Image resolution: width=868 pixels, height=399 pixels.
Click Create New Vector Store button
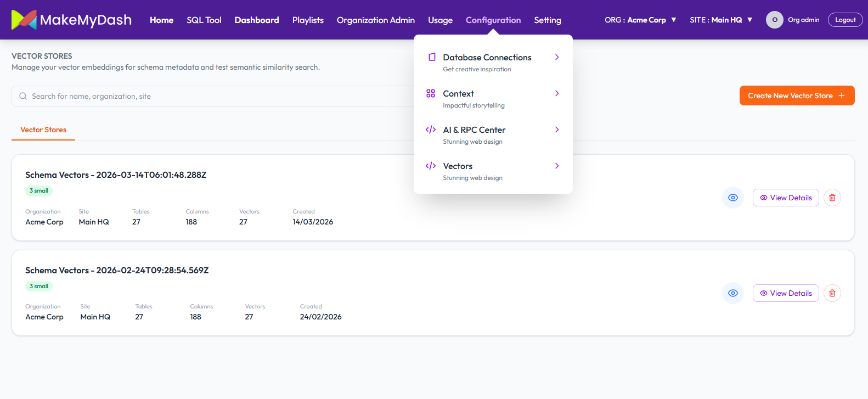click(796, 95)
